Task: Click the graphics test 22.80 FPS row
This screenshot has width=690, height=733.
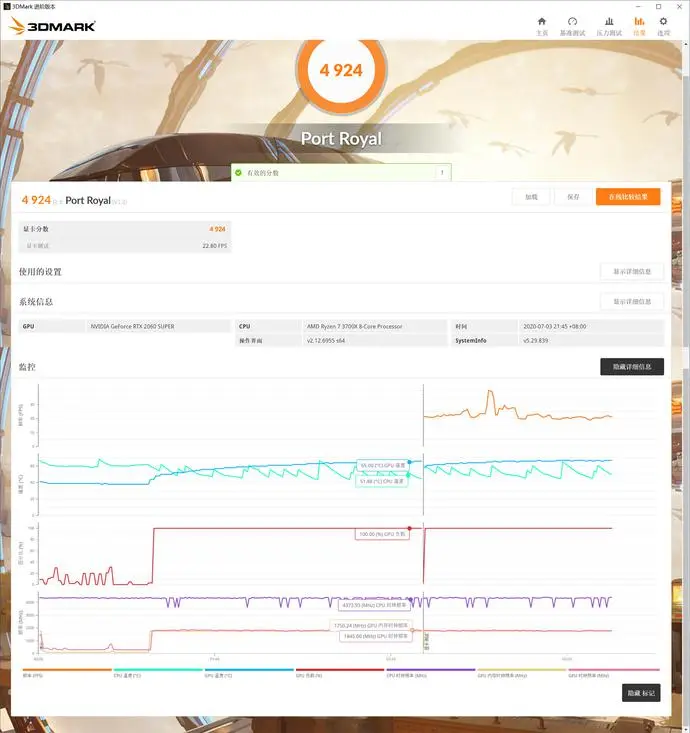Action: [124, 245]
